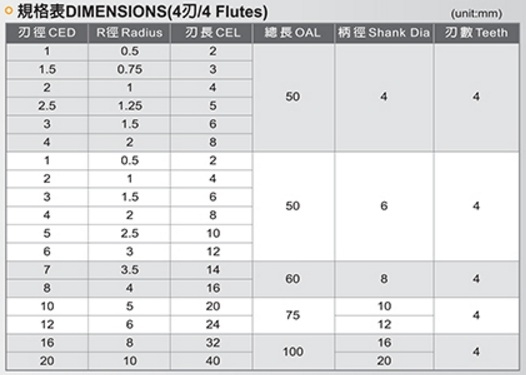The image size is (526, 375).
Task: Click the CEL cell showing 40
Action: pos(212,361)
